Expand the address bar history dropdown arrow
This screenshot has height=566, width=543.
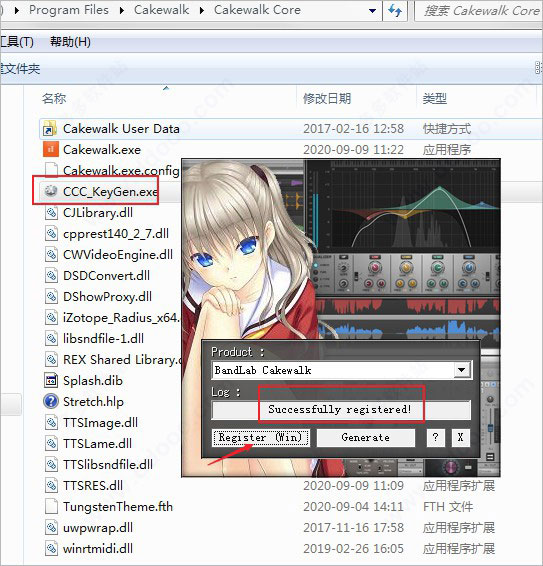[373, 10]
